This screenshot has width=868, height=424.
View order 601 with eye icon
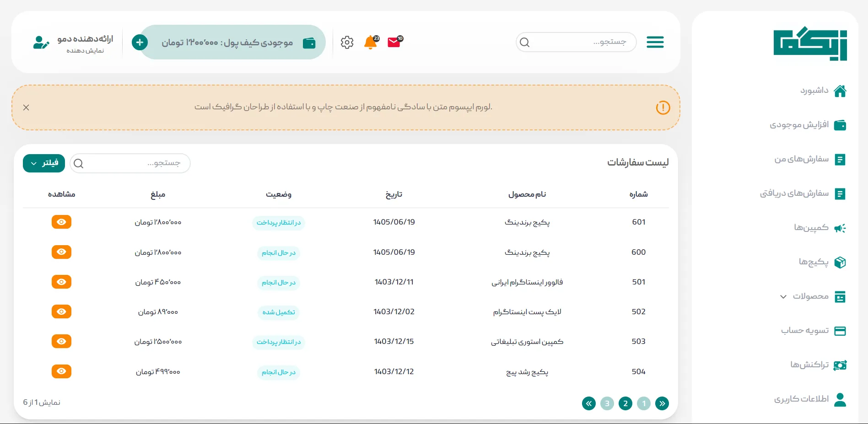point(61,222)
